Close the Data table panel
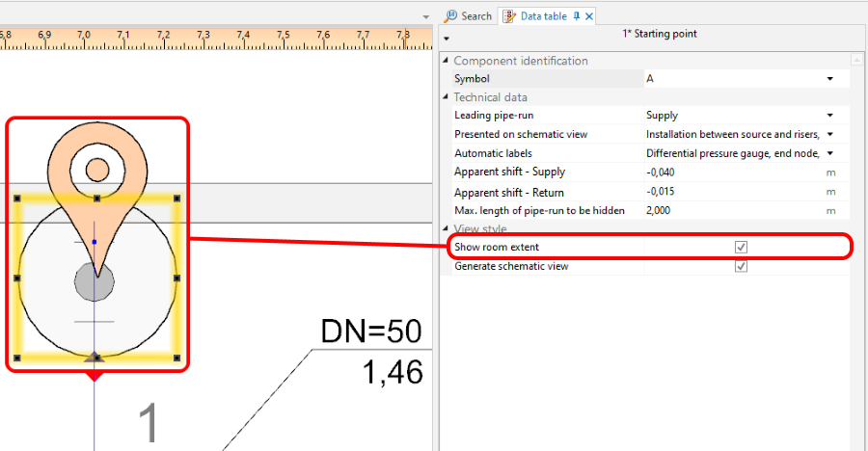This screenshot has width=868, height=451. point(589,16)
